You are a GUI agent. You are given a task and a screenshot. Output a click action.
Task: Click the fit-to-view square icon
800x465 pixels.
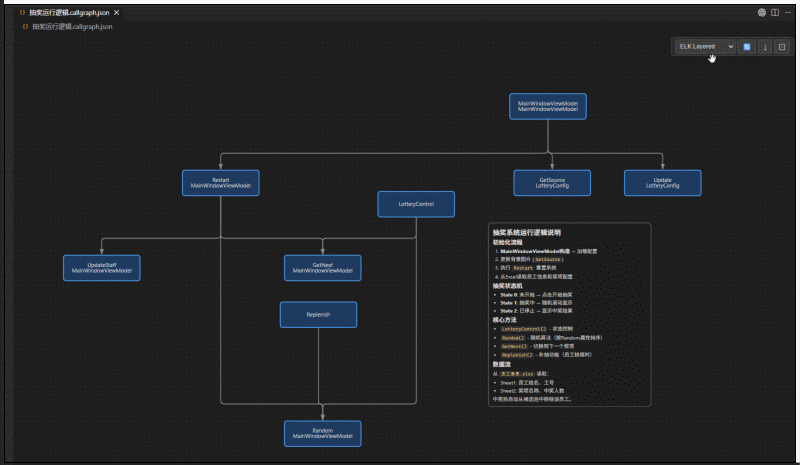point(782,47)
